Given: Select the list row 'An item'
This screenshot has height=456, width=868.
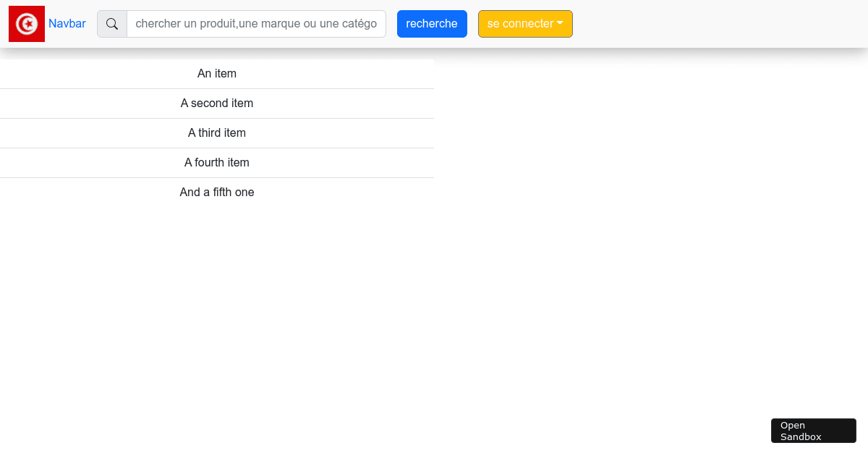Looking at the screenshot, I should (217, 74).
